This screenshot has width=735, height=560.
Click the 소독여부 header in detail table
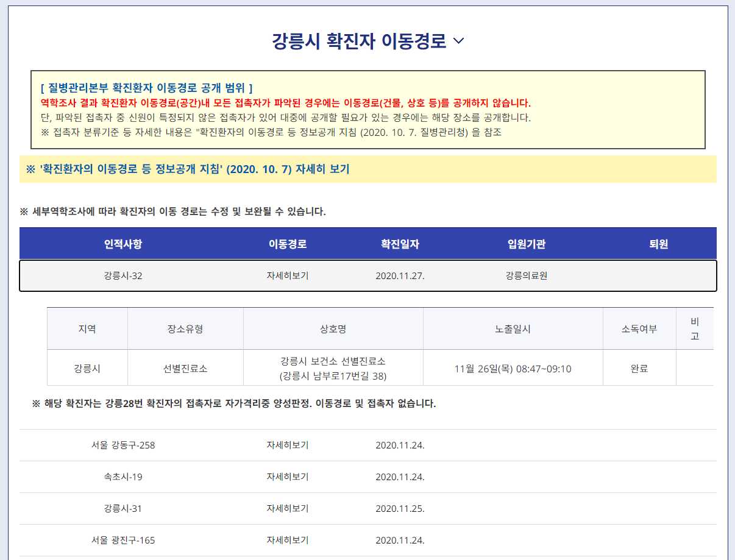[x=639, y=329]
